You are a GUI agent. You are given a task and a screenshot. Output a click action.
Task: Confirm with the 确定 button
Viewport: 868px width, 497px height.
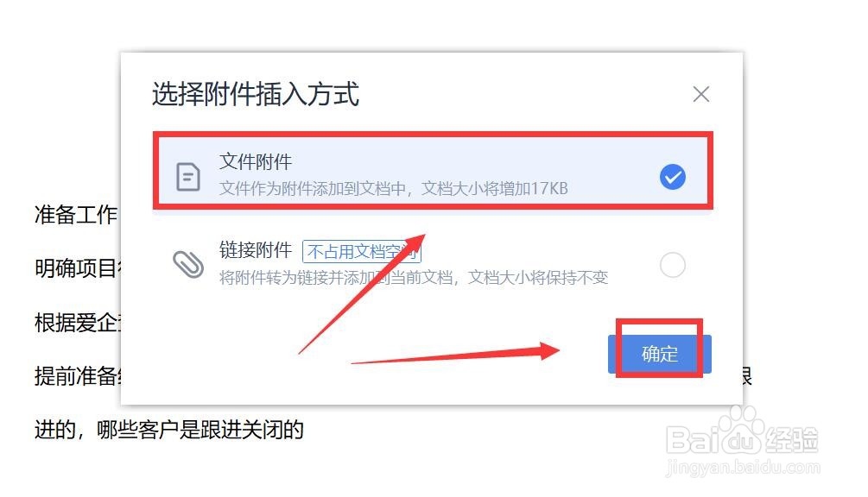[x=659, y=354]
